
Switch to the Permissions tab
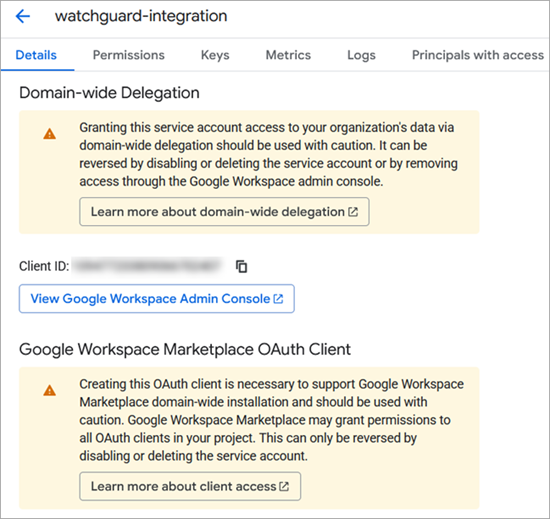128,55
